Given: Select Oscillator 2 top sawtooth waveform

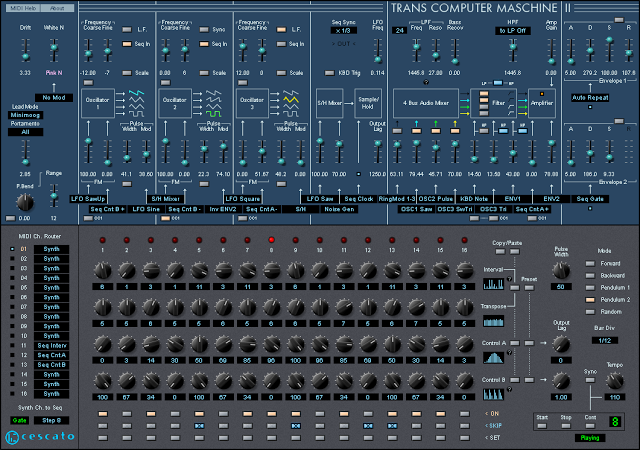Looking at the screenshot, I should point(213,93).
